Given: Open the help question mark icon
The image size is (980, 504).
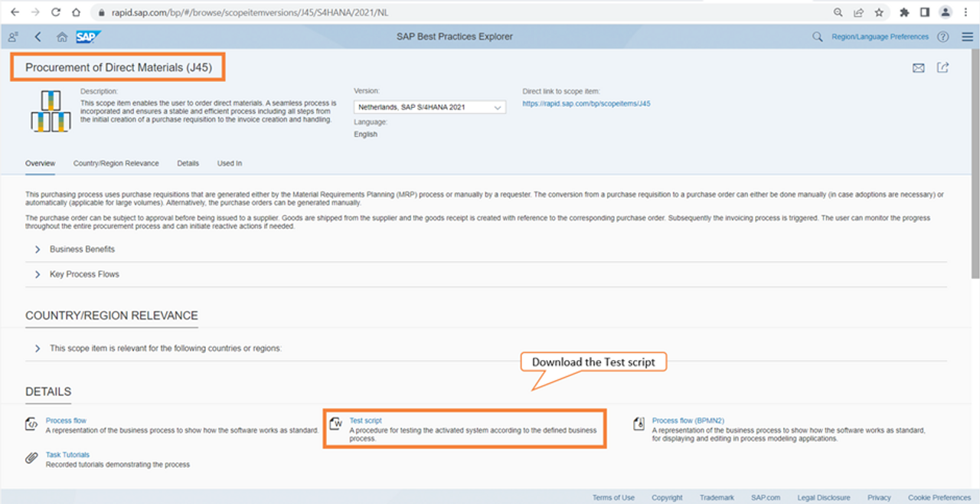Looking at the screenshot, I should point(943,37).
